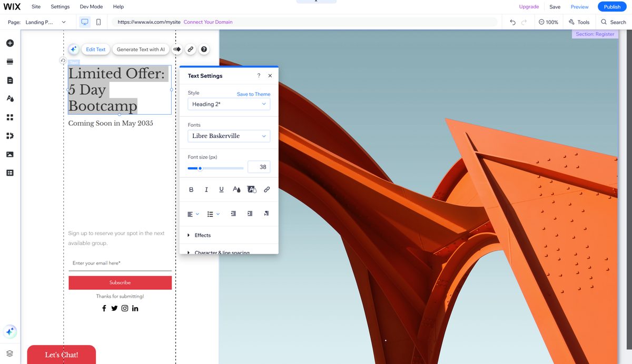Click the AI sparkle icon beside Edit Text

coord(74,49)
